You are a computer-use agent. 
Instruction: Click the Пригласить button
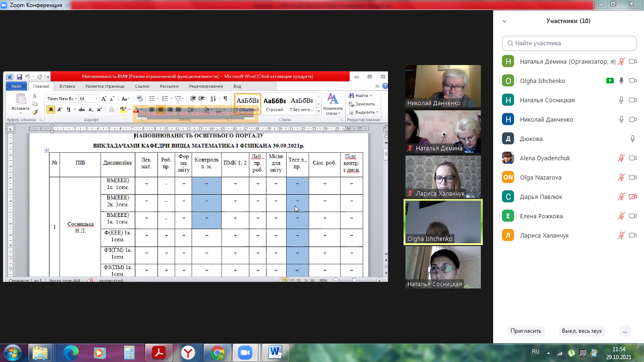pos(526,331)
